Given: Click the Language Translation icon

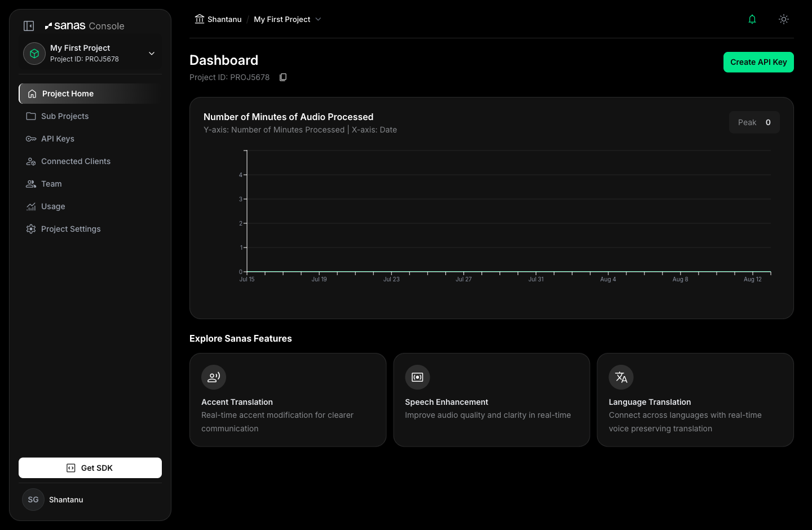Looking at the screenshot, I should point(621,377).
